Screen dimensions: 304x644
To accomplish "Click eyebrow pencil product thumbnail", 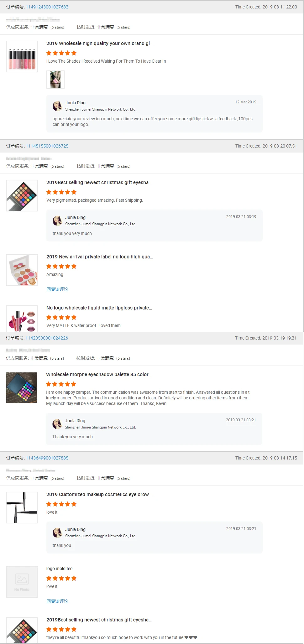I will pos(22,508).
